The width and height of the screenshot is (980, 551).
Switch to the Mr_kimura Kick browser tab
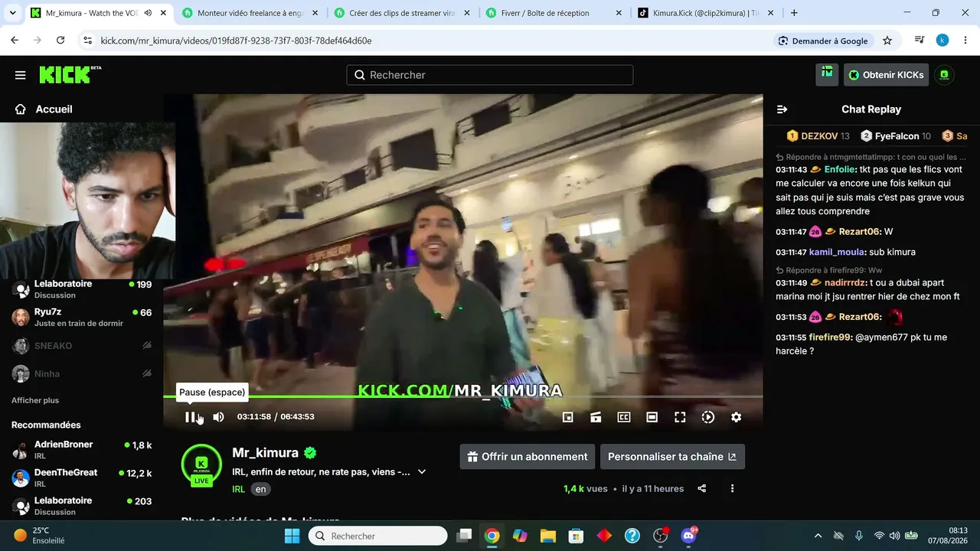click(98, 13)
